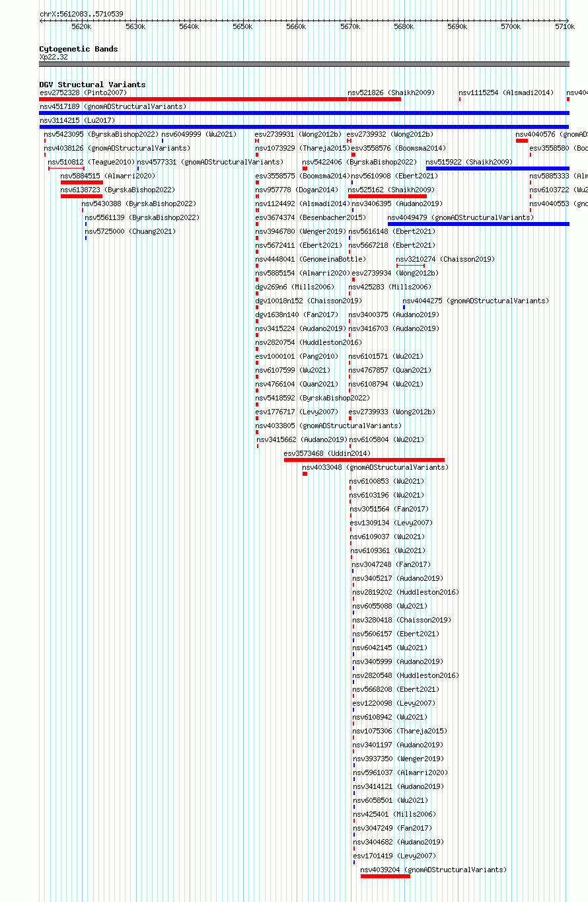Click nsv3210274 (Chaisson2019) variant label
The height and width of the screenshot is (902, 588).
(x=445, y=259)
